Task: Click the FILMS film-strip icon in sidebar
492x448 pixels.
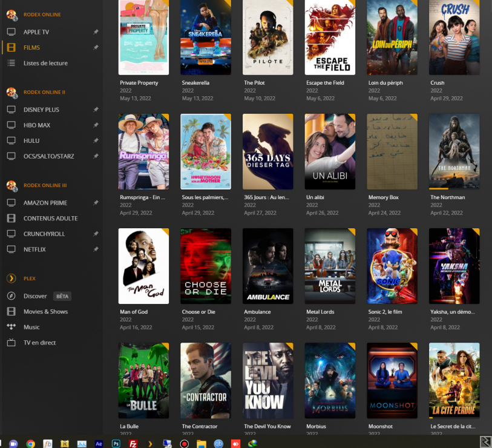Action: (x=11, y=47)
